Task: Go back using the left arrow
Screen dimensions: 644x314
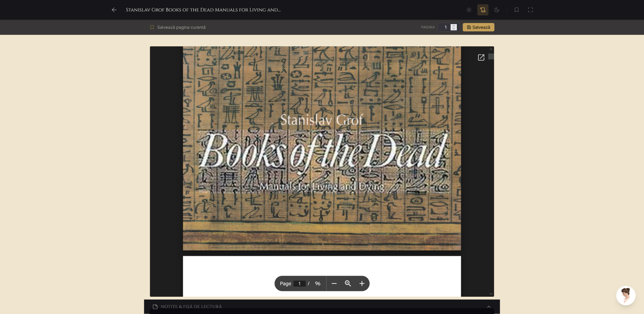Action: (114, 10)
